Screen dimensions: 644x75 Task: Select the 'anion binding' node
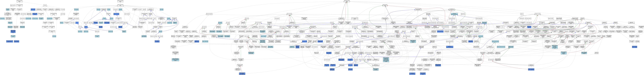(63, 14)
